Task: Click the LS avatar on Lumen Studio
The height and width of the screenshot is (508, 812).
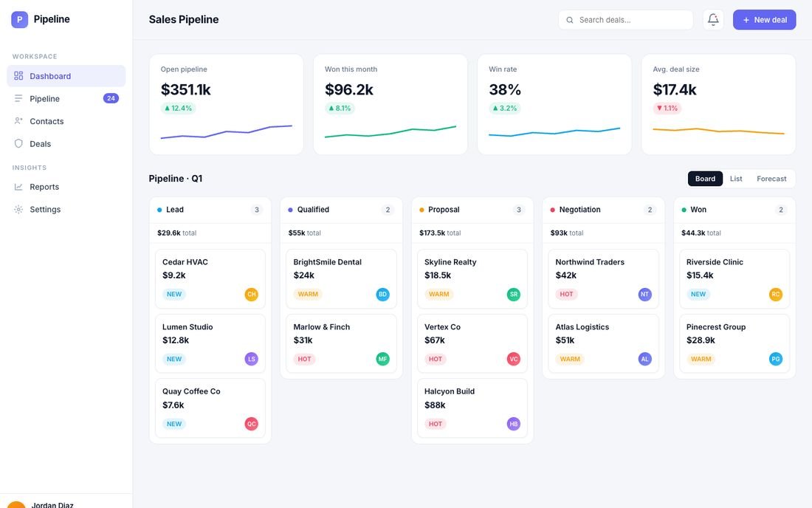Action: pos(251,359)
